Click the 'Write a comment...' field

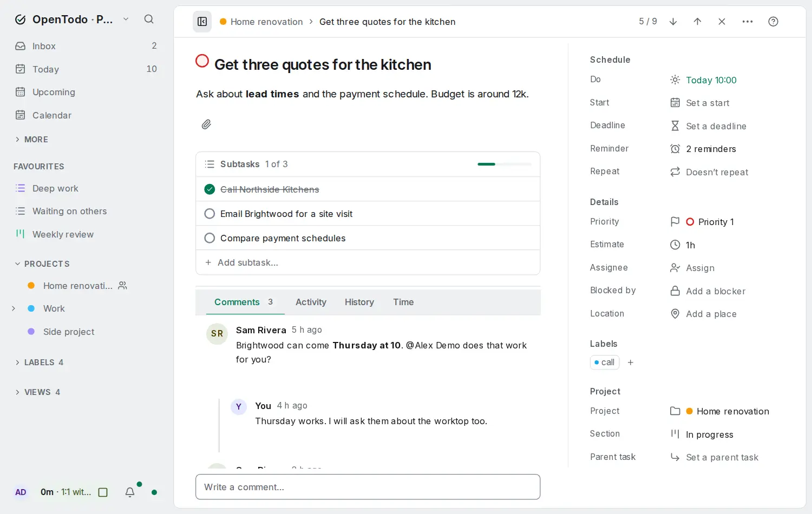click(368, 487)
